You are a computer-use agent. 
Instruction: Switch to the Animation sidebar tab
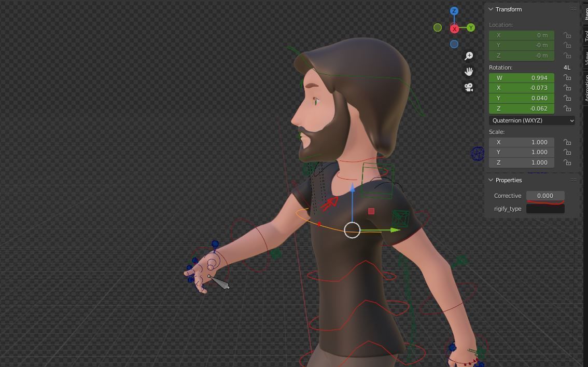pyautogui.click(x=586, y=88)
